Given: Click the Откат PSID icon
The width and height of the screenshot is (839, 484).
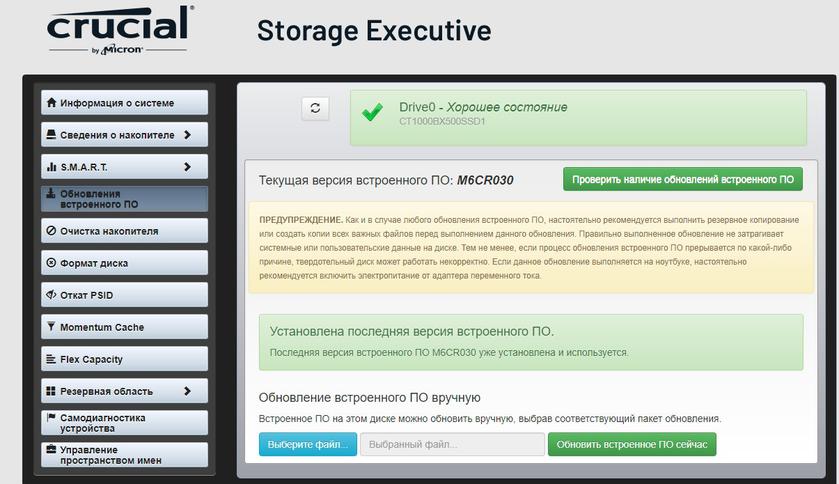Looking at the screenshot, I should coord(51,295).
